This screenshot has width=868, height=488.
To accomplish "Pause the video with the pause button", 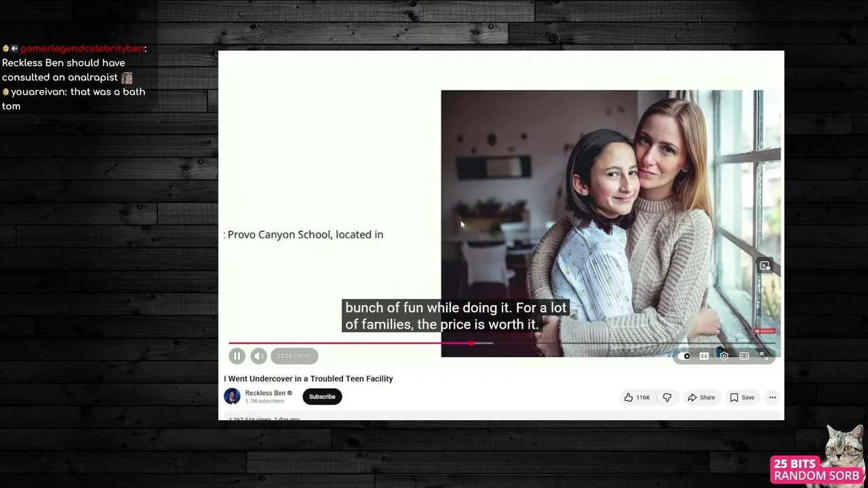I will click(x=237, y=356).
